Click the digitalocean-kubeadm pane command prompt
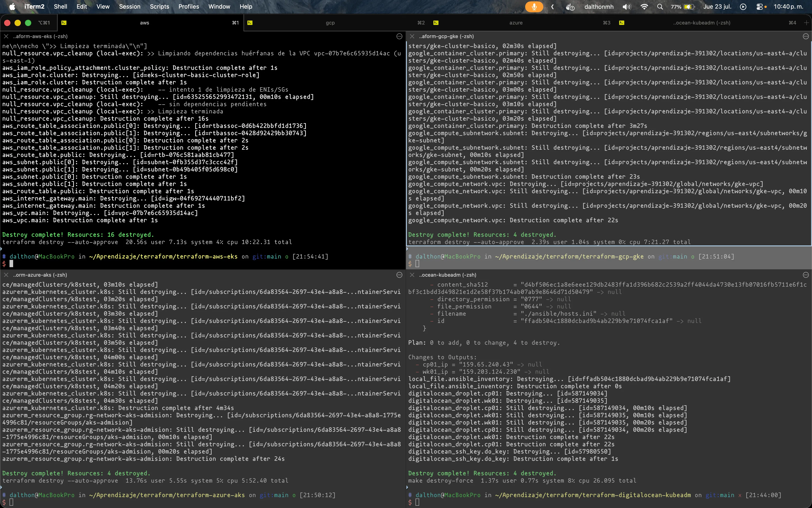This screenshot has width=812, height=508. coord(607,502)
